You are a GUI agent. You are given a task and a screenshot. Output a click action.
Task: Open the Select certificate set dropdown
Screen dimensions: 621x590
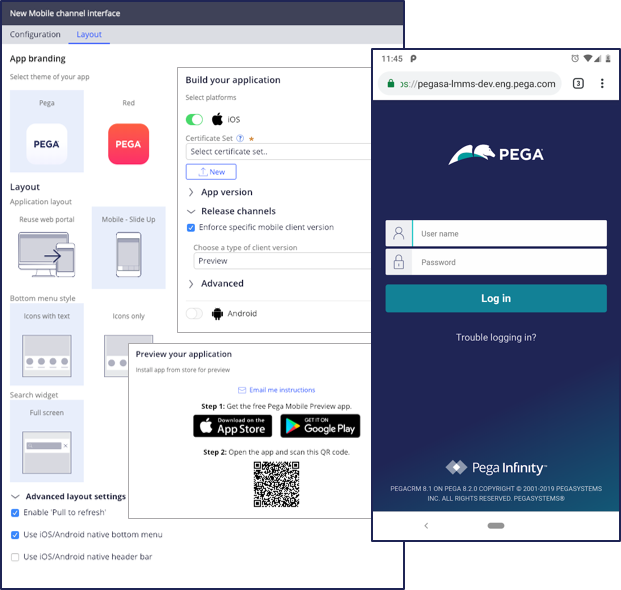tap(278, 152)
